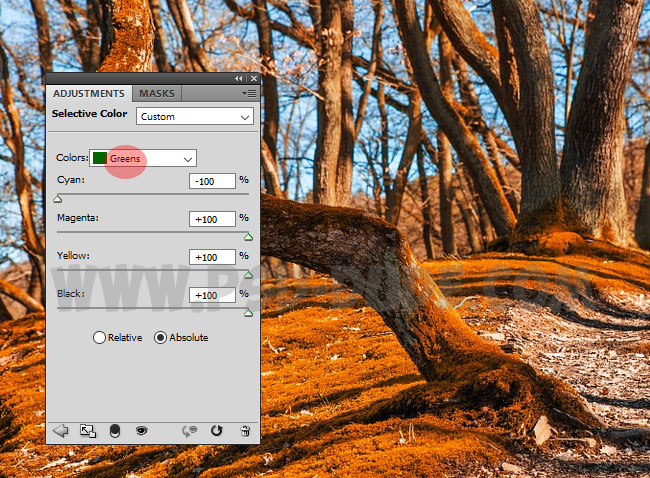Collapse panel with double arrow icon
650x478 pixels.
[x=239, y=78]
